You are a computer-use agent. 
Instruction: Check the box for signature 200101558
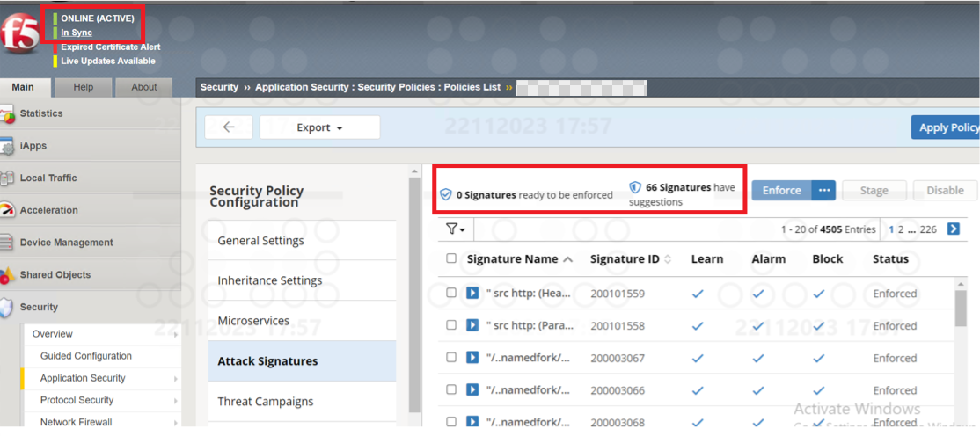click(x=451, y=325)
